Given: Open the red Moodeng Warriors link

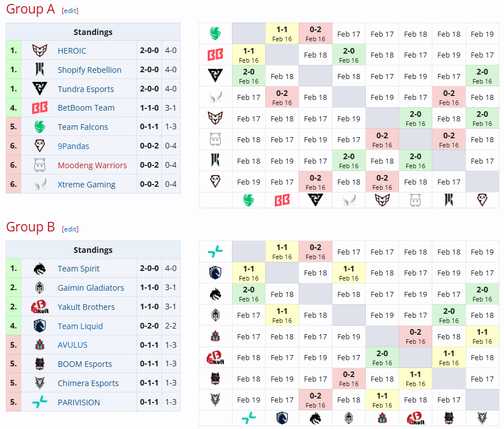Looking at the screenshot, I should [92, 165].
